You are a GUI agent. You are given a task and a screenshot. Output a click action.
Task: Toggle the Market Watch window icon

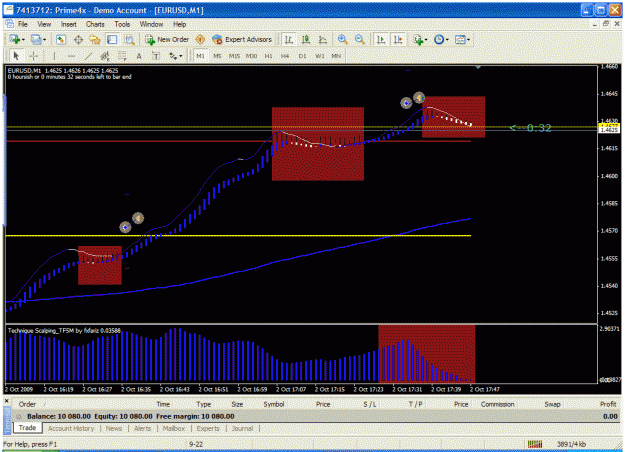pos(61,39)
